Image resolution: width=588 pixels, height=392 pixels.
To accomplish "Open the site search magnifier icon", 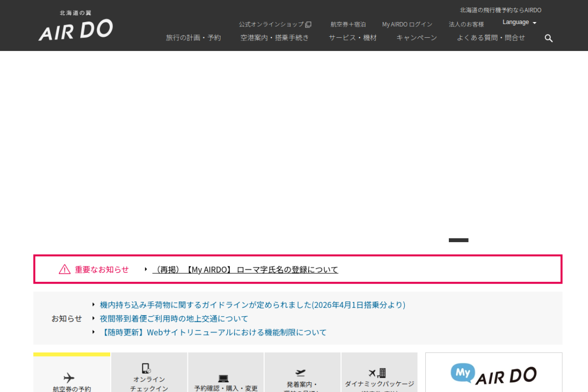I will (548, 38).
